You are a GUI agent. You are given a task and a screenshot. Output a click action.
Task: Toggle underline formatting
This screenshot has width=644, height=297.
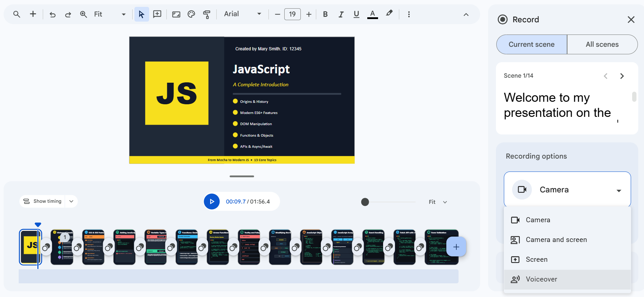click(x=356, y=14)
